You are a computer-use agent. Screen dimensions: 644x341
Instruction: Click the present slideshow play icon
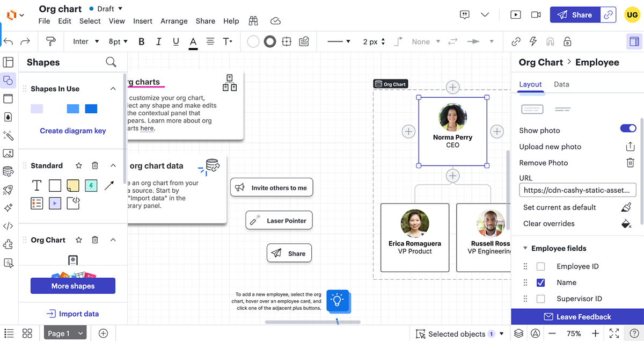(515, 15)
